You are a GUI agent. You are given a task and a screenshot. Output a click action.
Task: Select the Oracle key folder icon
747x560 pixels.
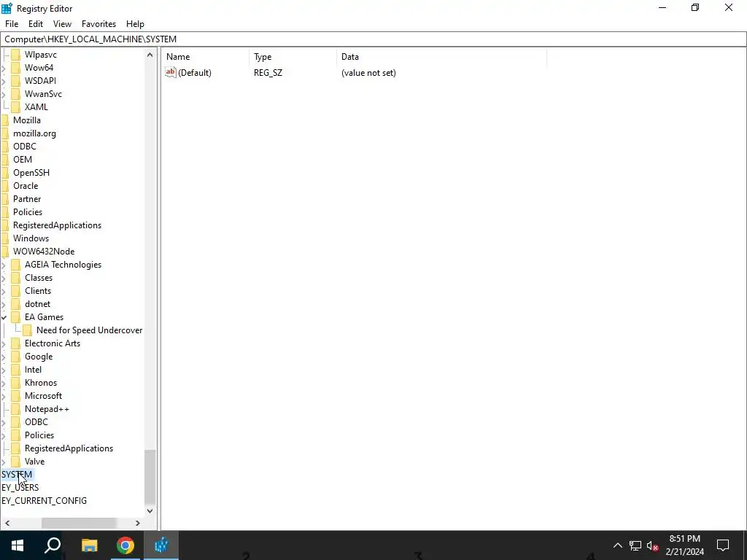pos(4,186)
